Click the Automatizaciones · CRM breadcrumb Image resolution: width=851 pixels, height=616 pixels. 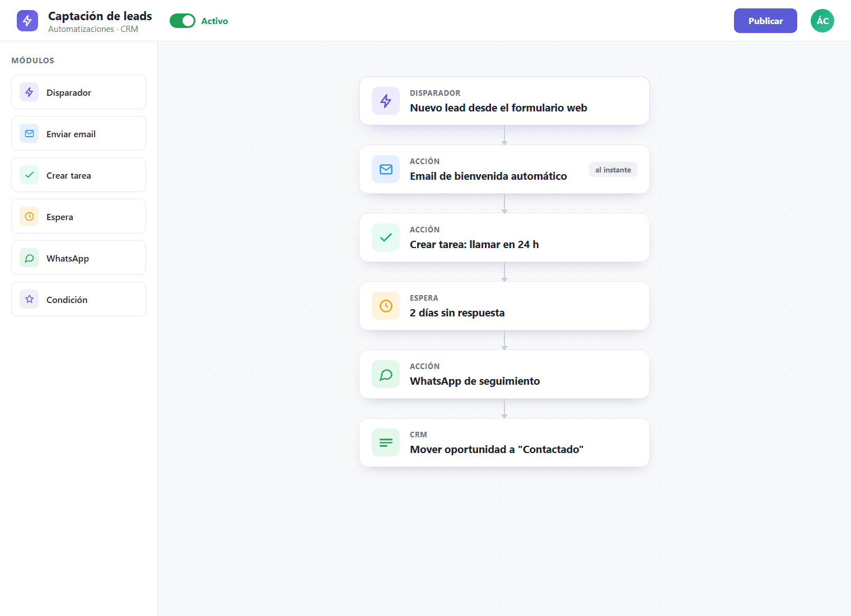pyautogui.click(x=93, y=29)
